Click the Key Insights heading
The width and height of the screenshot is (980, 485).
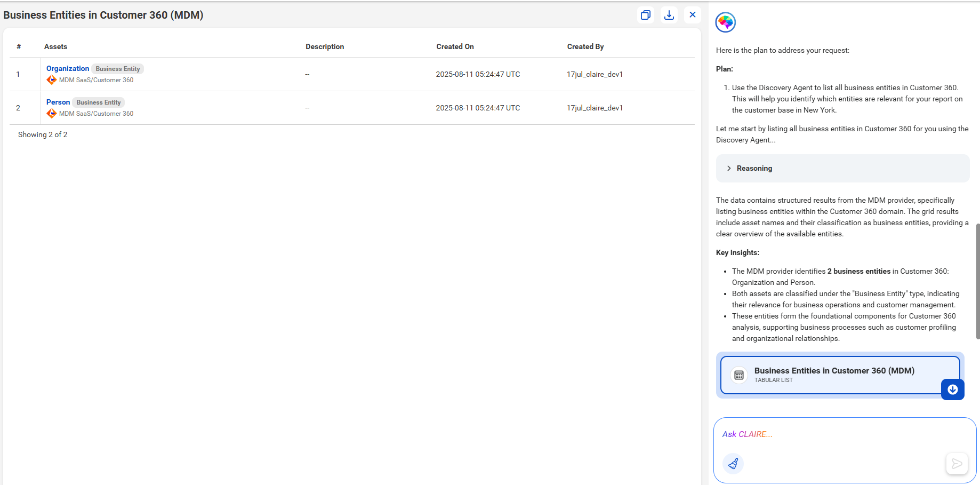[x=737, y=253]
